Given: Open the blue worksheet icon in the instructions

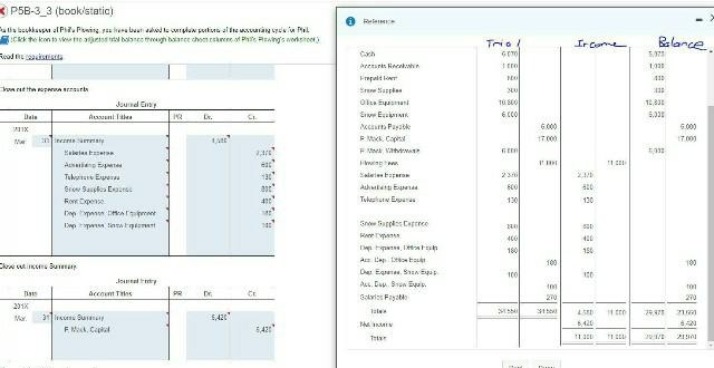Looking at the screenshot, I should 4,41.
